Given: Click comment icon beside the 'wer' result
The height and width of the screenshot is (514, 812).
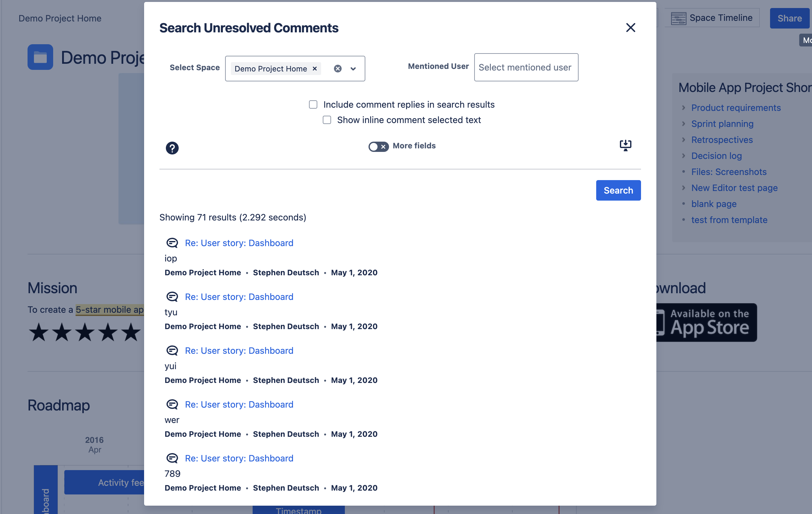Looking at the screenshot, I should pyautogui.click(x=172, y=404).
